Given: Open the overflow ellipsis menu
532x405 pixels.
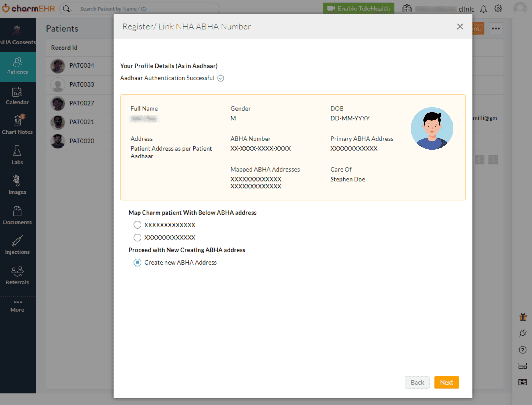Looking at the screenshot, I should pyautogui.click(x=496, y=28).
